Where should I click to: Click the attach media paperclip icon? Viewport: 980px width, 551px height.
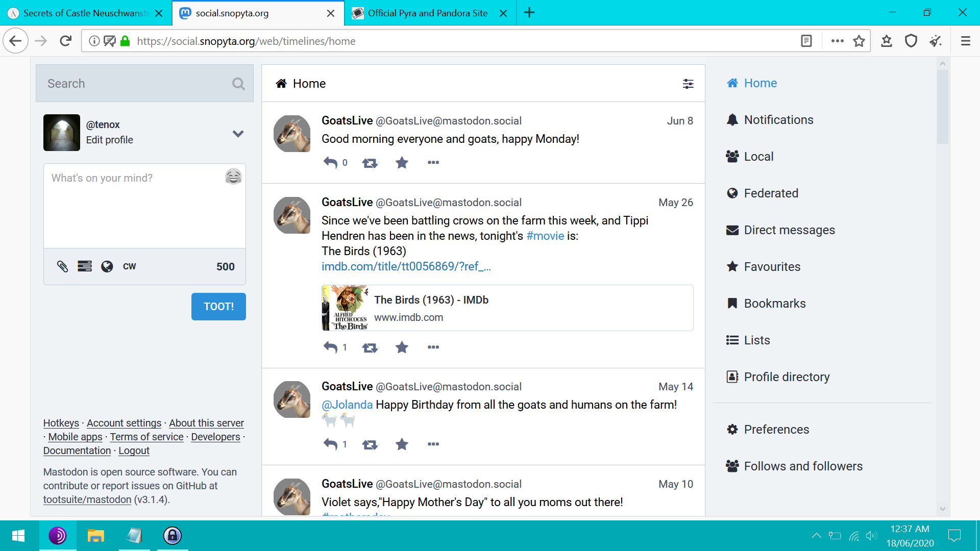coord(62,266)
